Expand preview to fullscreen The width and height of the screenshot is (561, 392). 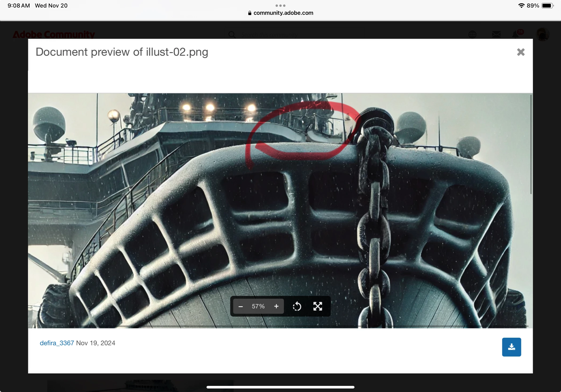pos(318,306)
